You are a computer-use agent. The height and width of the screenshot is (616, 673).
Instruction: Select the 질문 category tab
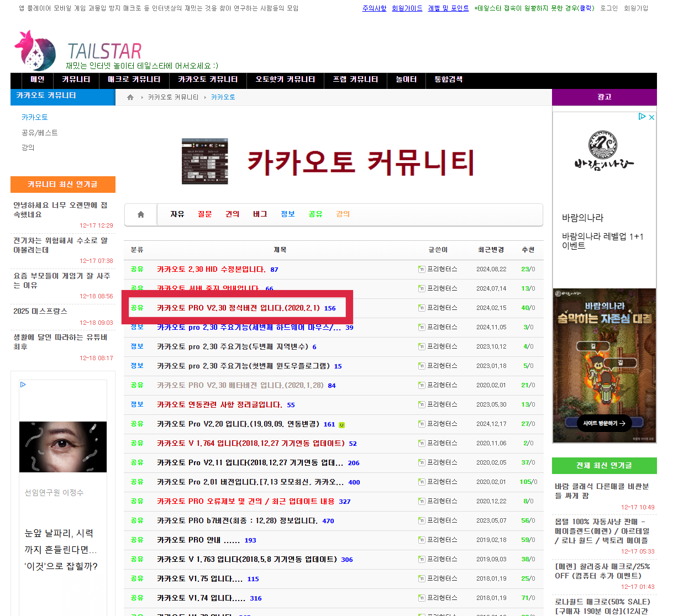coord(205,214)
